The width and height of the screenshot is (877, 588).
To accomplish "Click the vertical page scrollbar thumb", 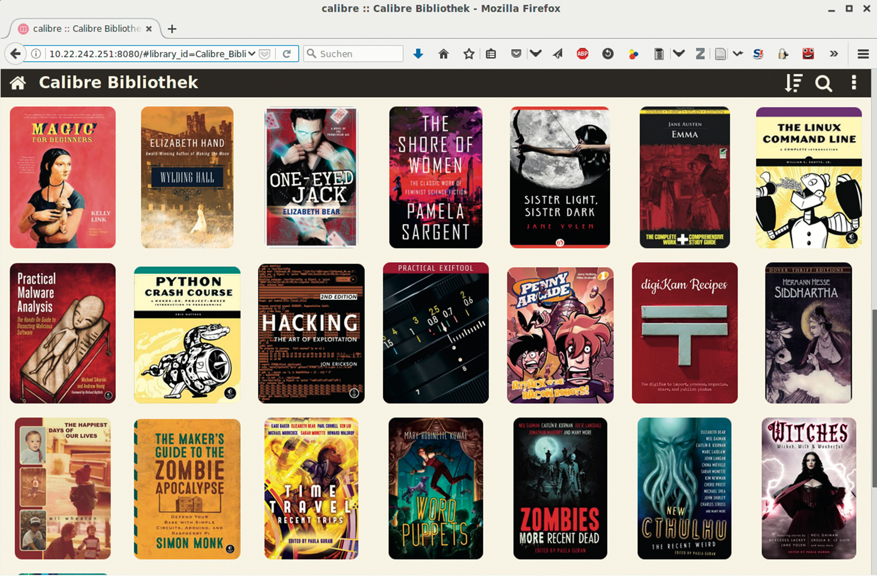I will point(874,398).
